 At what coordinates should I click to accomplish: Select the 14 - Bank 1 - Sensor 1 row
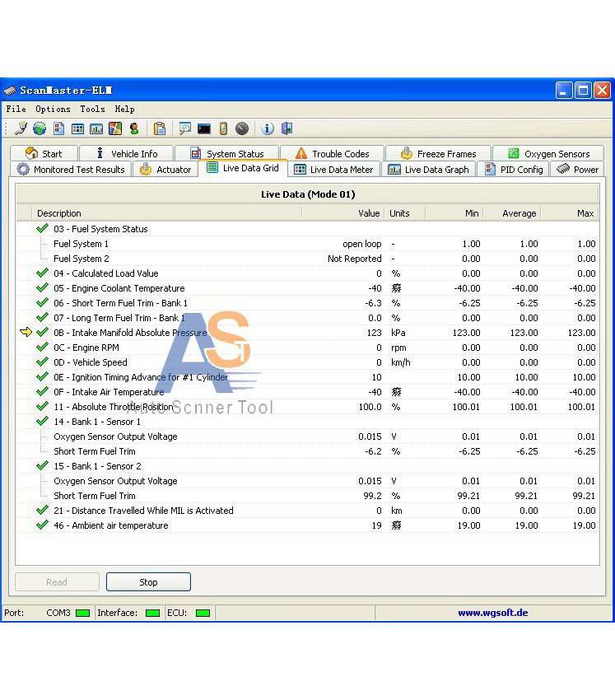click(308, 422)
